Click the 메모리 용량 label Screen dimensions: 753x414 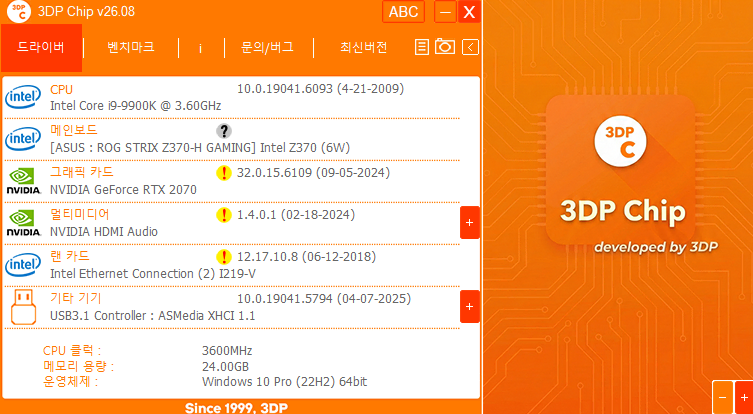[78, 366]
